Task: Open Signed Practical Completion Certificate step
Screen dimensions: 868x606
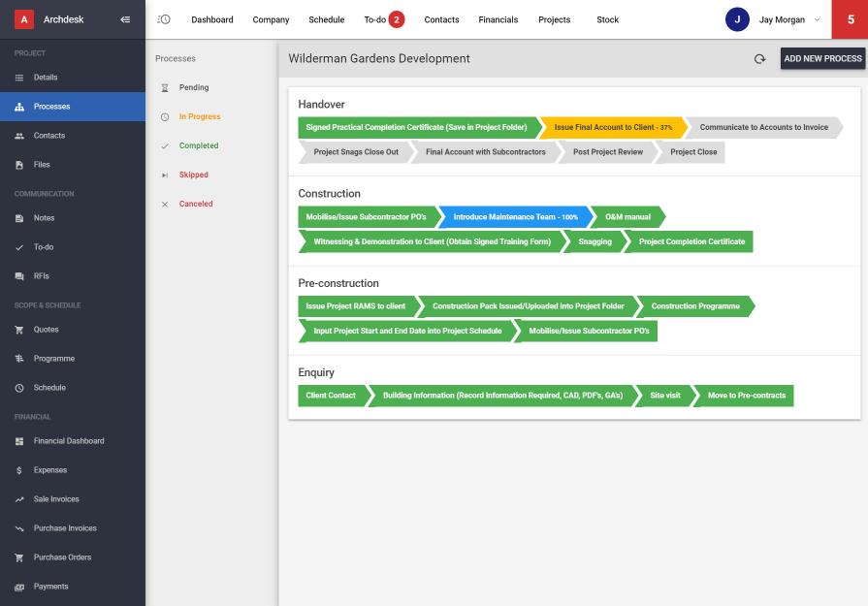Action: click(420, 127)
